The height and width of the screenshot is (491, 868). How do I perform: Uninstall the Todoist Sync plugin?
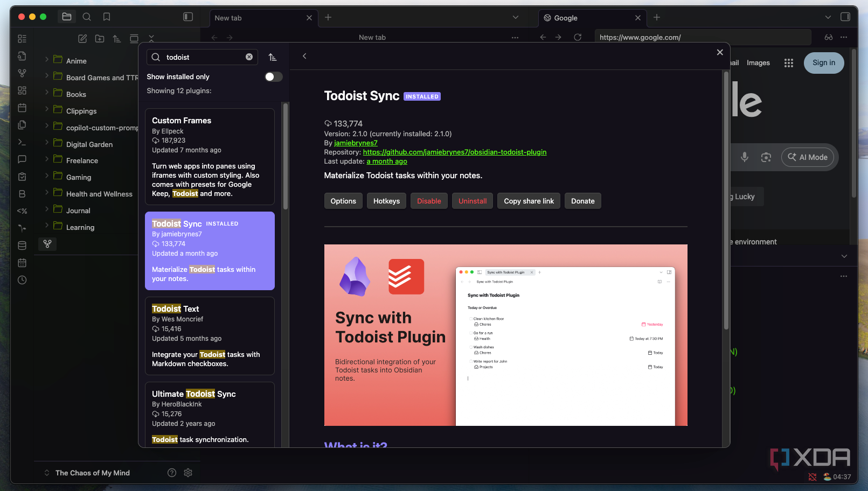[473, 201]
